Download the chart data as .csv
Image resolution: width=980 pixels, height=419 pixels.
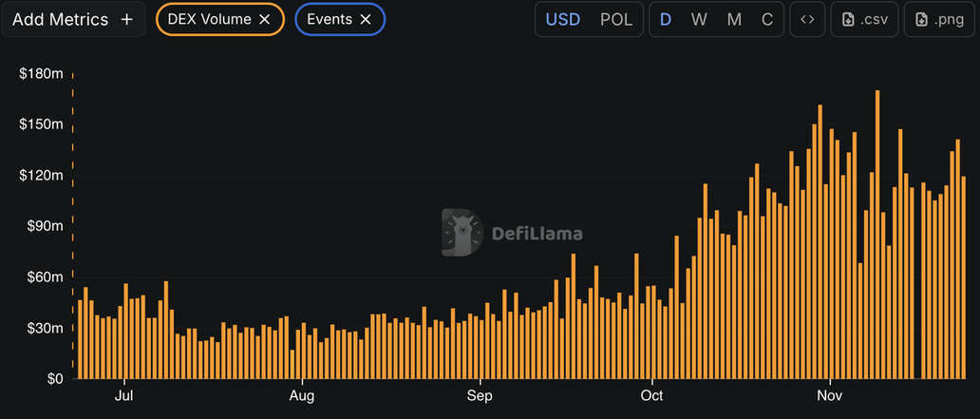point(863,19)
